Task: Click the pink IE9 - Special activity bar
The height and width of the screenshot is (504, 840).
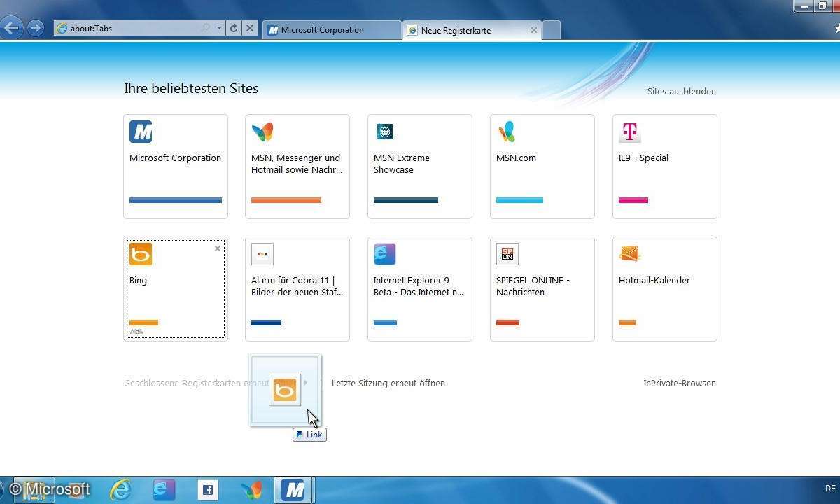Action: point(633,200)
